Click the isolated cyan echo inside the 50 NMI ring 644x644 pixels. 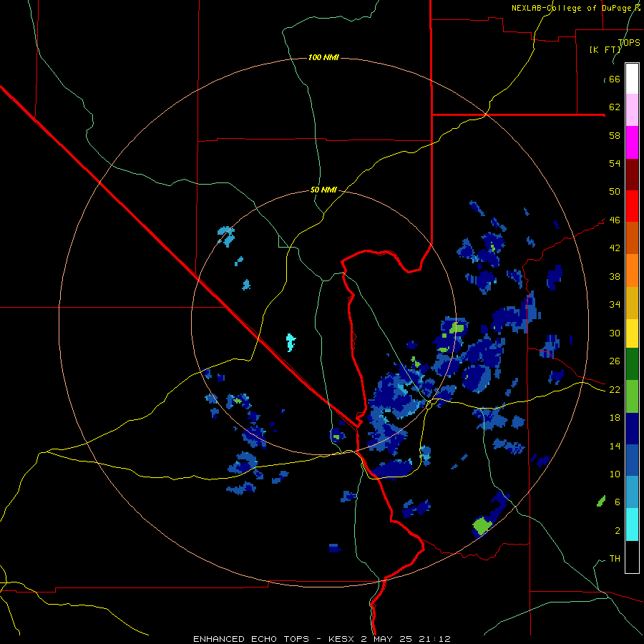point(291,343)
